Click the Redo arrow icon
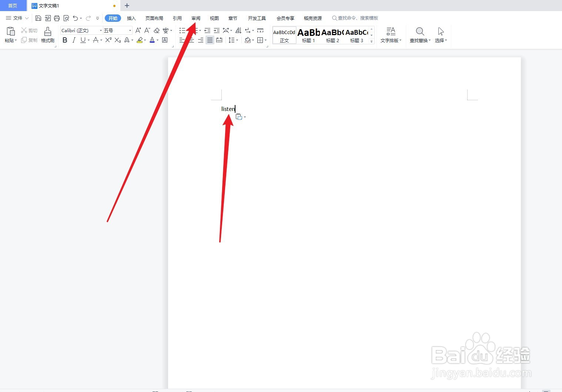Viewport: 562px width, 392px height. click(x=88, y=18)
